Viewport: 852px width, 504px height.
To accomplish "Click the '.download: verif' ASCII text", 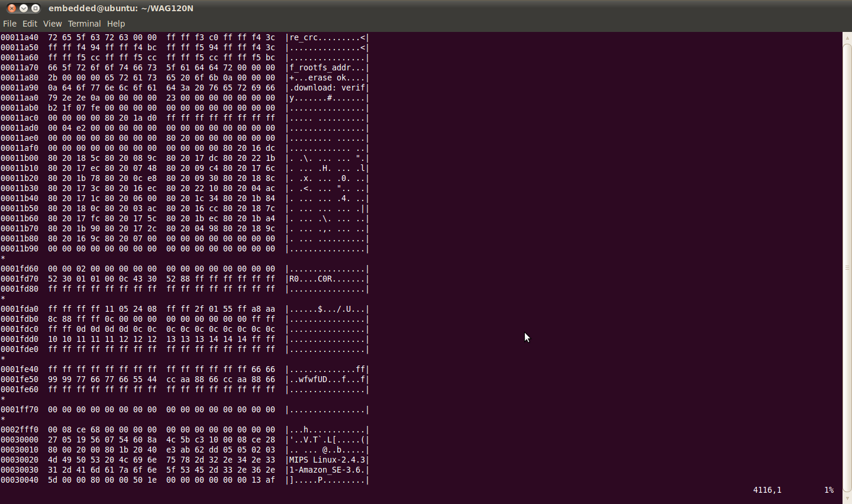I will [x=327, y=88].
